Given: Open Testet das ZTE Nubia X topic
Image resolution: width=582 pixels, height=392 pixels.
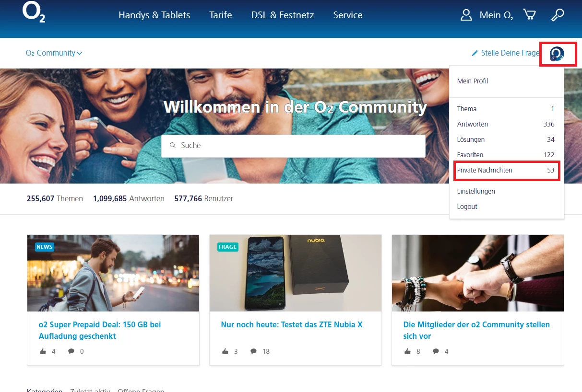Looking at the screenshot, I should tap(292, 324).
